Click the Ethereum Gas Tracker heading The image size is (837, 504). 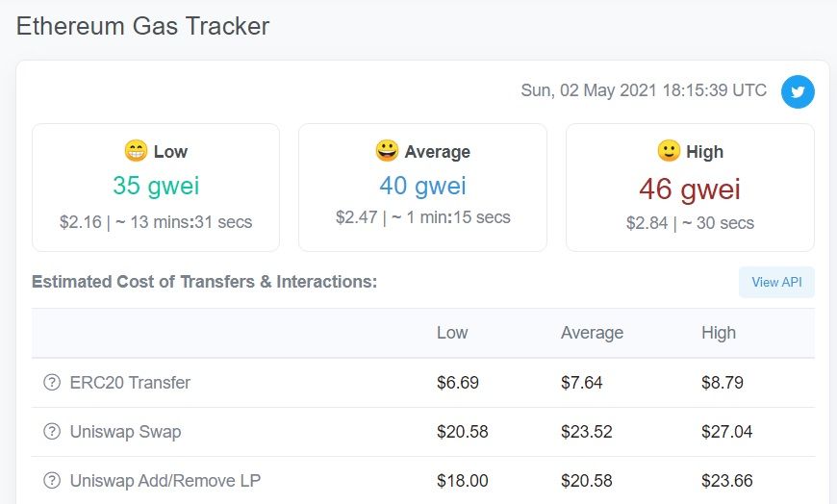(x=143, y=26)
